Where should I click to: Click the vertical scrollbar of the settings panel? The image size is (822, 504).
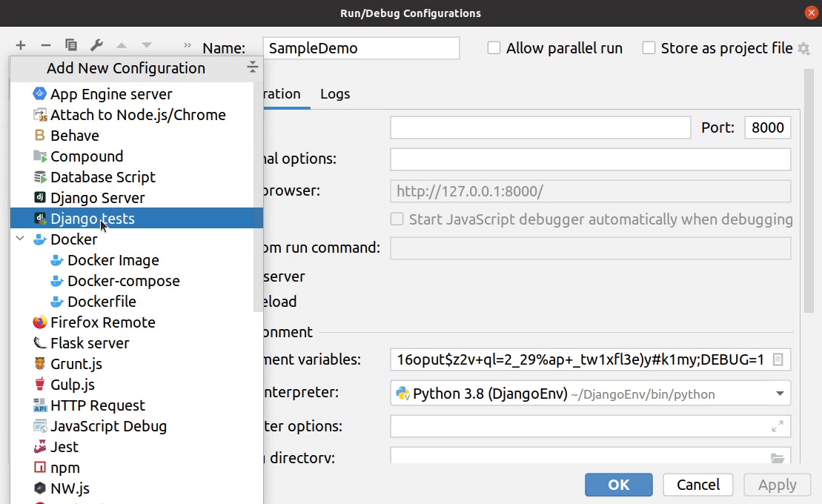(x=808, y=193)
